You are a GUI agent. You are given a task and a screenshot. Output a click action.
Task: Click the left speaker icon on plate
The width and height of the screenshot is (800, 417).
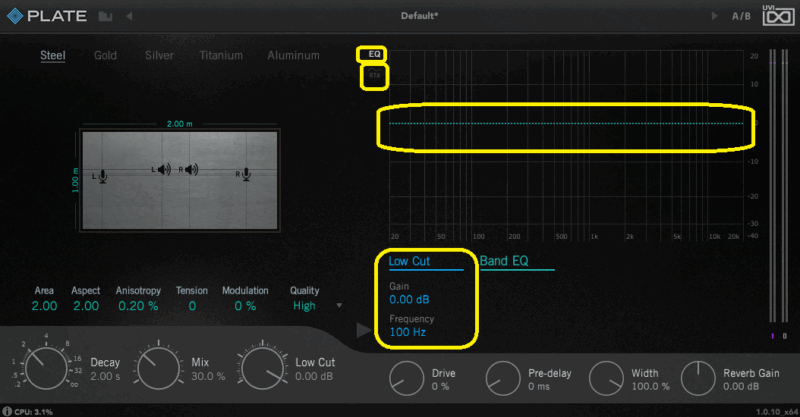tap(161, 170)
